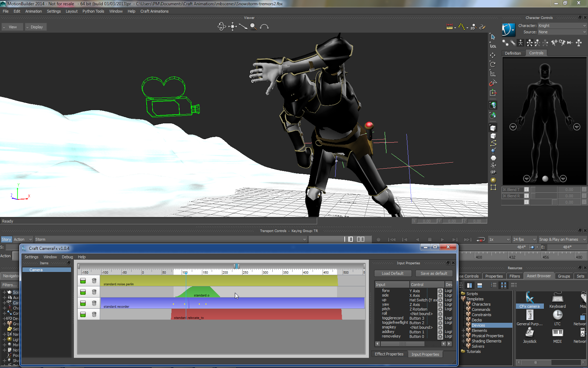Image resolution: width=588 pixels, height=368 pixels.
Task: Switch the Lcl reference mode button
Action: tap(493, 46)
